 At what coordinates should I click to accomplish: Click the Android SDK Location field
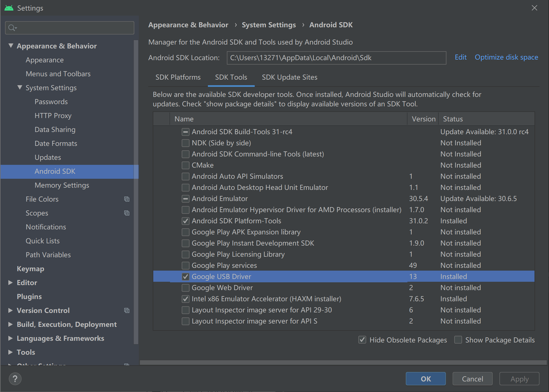coord(336,58)
